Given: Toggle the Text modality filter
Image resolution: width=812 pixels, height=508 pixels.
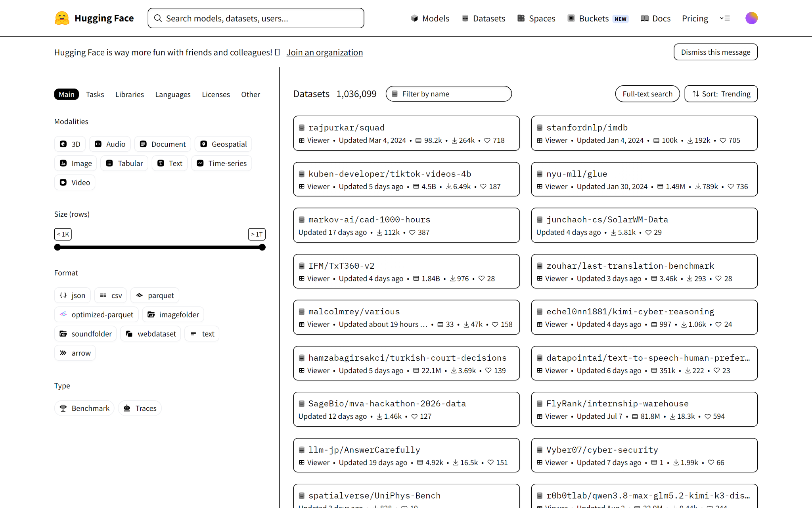Looking at the screenshot, I should coord(170,163).
